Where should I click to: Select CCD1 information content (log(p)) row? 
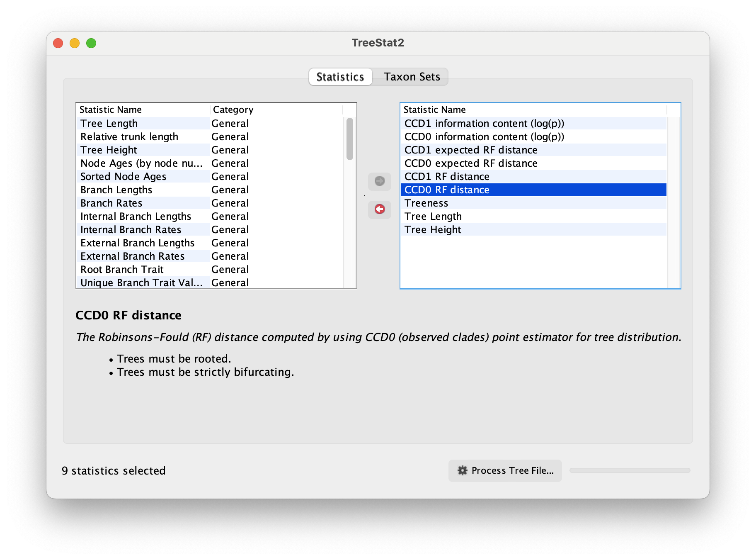(534, 124)
